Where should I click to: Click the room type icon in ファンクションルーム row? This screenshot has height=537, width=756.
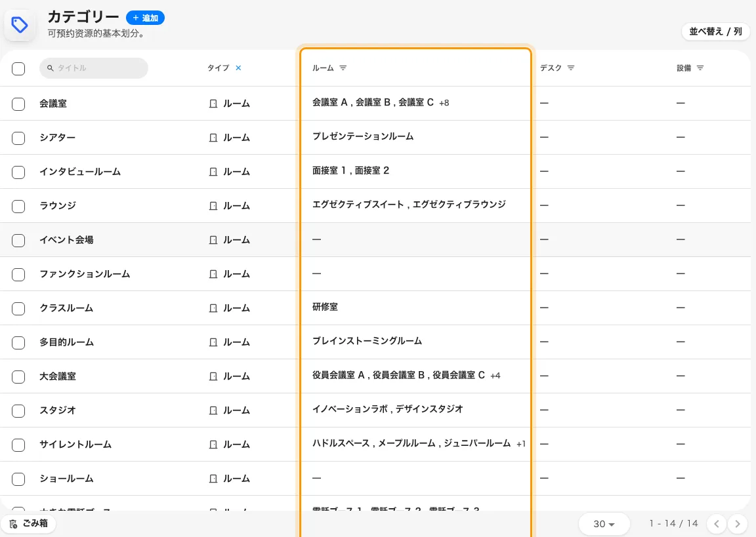pyautogui.click(x=213, y=274)
